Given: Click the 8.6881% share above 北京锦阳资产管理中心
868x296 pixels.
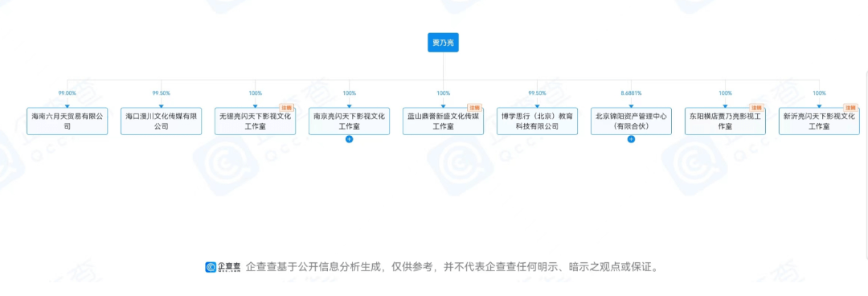Looking at the screenshot, I should (631, 93).
